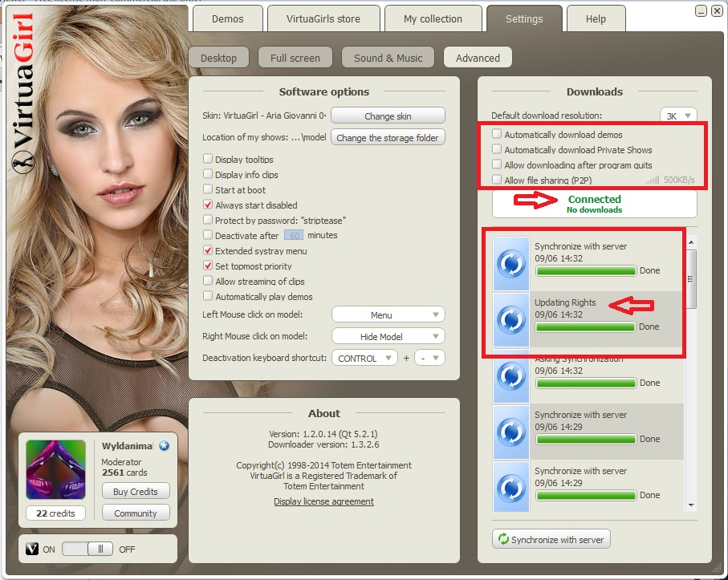The height and width of the screenshot is (580, 728).
Task: Enable Display tooltips checkbox
Action: pyautogui.click(x=208, y=159)
